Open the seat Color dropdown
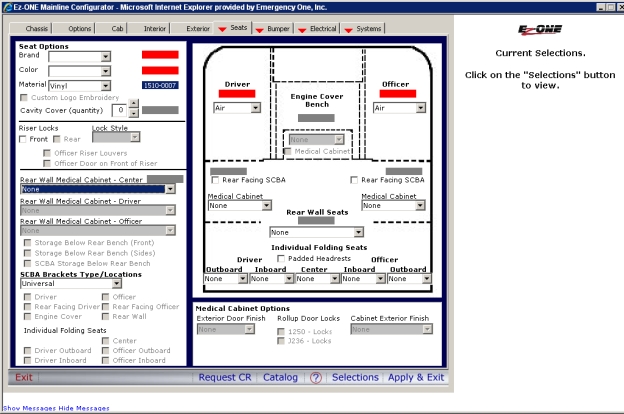The image size is (624, 414). coord(80,71)
